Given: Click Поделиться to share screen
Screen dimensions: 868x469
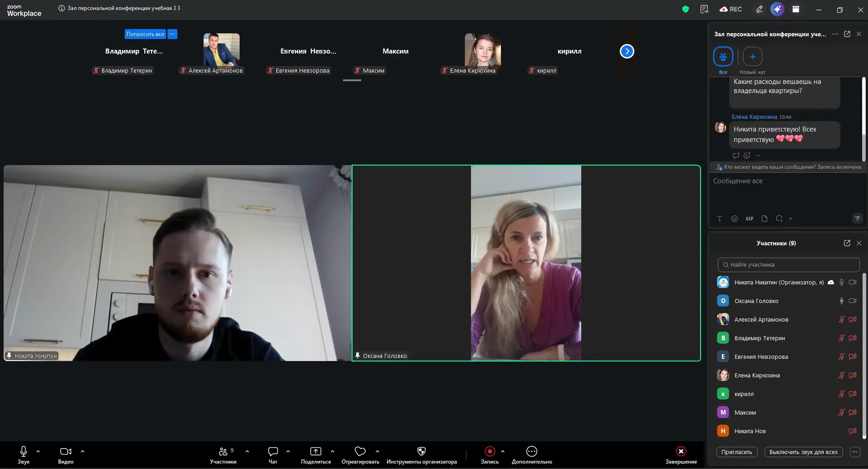Looking at the screenshot, I should click(x=316, y=455).
